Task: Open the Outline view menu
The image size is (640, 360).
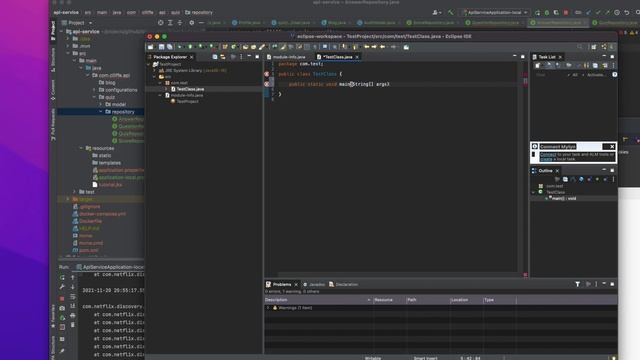Action: tap(613, 179)
